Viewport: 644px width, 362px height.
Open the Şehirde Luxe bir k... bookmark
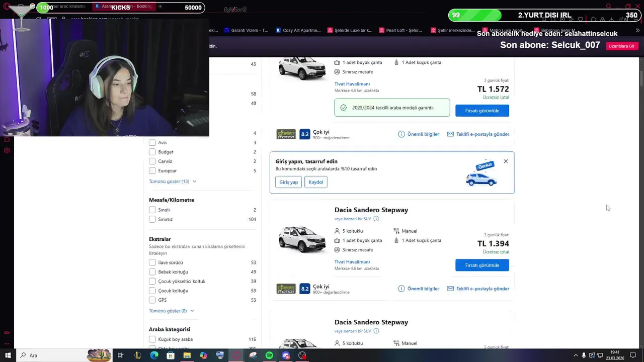350,30
